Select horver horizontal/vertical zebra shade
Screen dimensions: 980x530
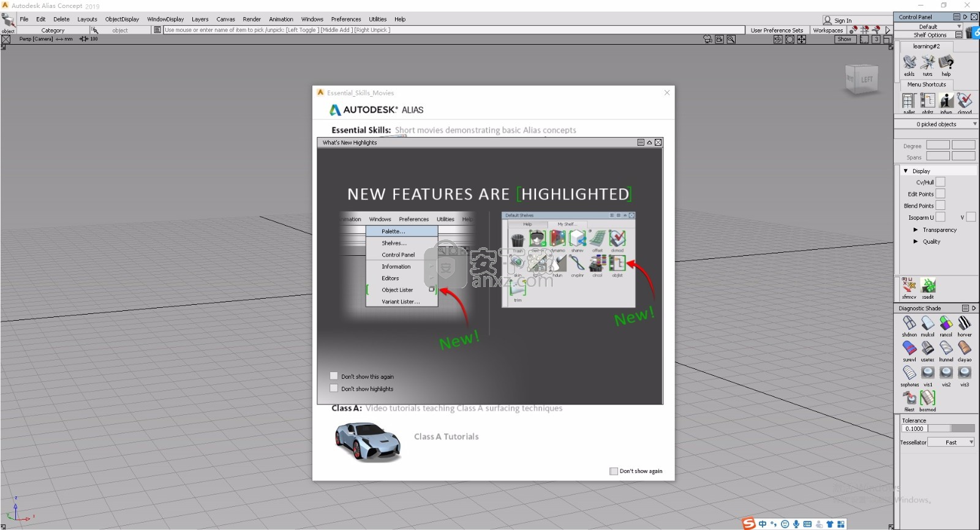965,323
